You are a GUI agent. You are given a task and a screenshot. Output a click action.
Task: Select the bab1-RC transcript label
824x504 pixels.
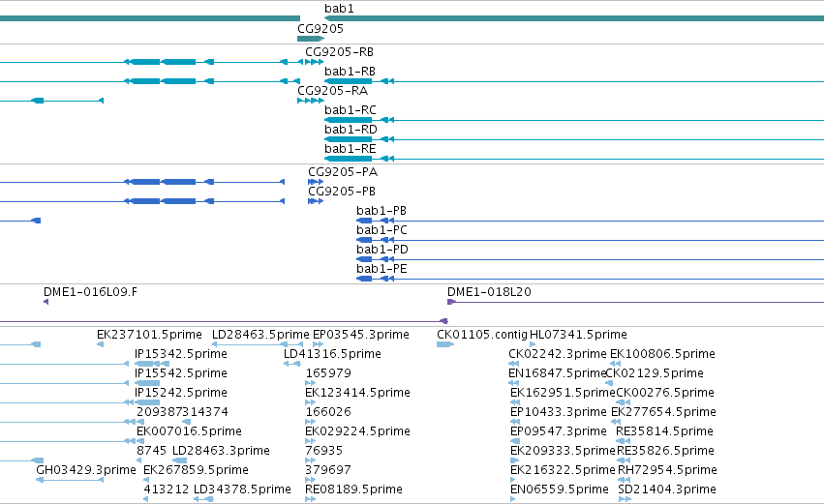(x=350, y=109)
